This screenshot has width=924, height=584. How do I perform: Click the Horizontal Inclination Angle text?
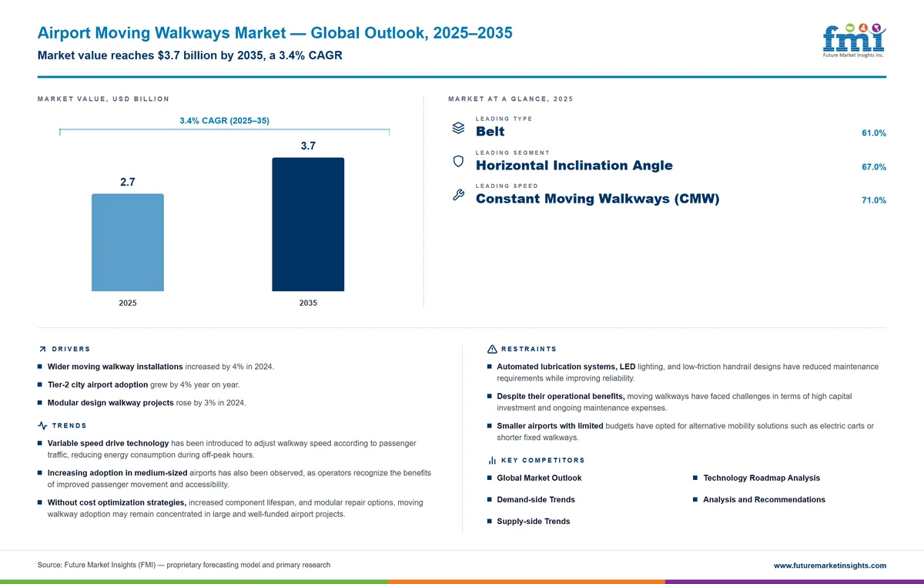coord(574,166)
